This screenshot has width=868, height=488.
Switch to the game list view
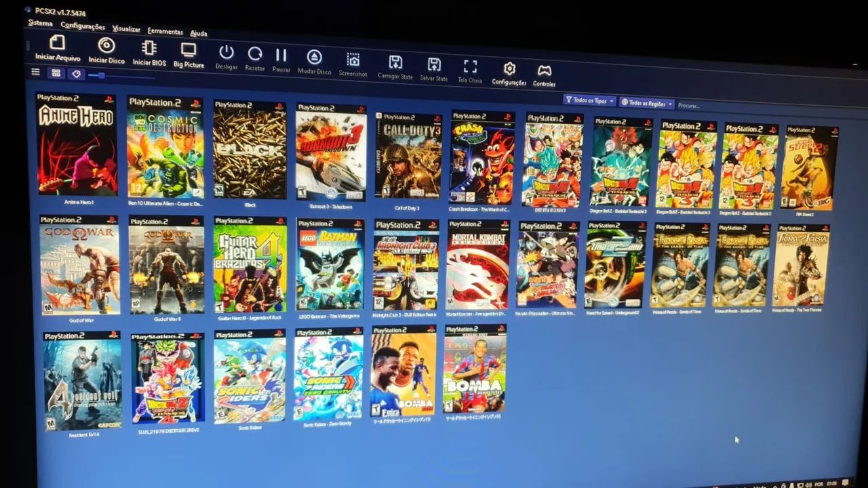click(x=36, y=72)
